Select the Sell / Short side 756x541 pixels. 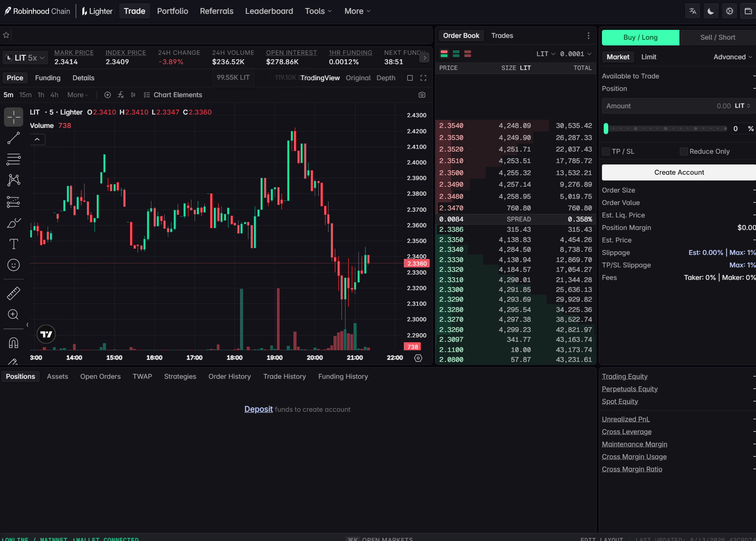(x=718, y=37)
